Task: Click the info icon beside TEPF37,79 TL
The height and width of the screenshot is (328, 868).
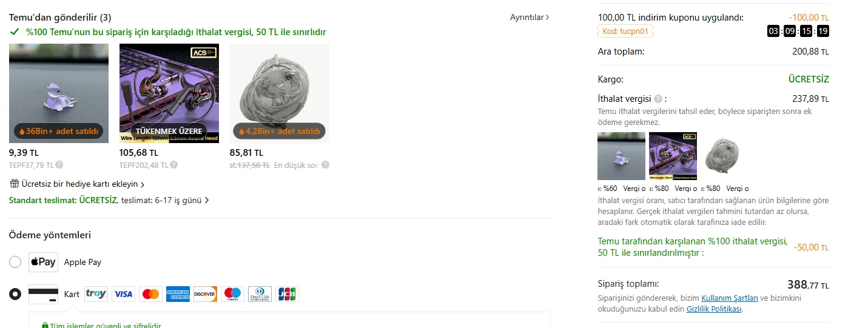Action: [x=59, y=164]
